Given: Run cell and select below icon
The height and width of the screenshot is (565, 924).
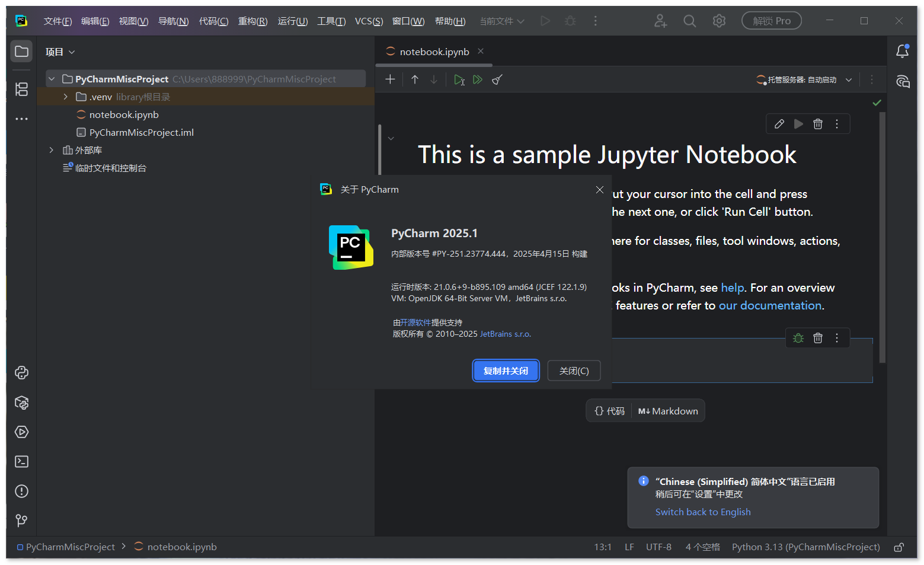Looking at the screenshot, I should (459, 79).
